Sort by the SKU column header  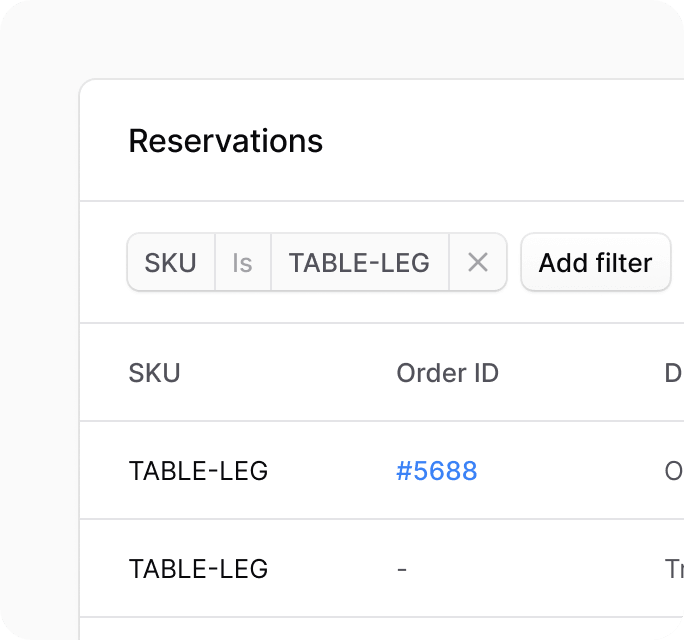[x=155, y=373]
